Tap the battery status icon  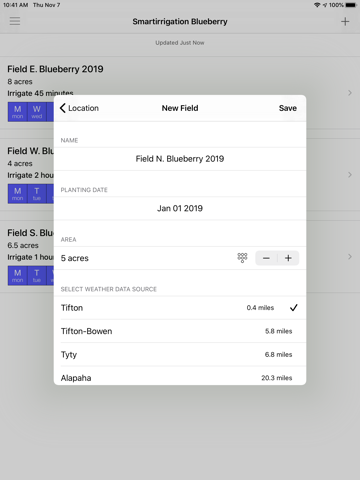pyautogui.click(x=351, y=5)
